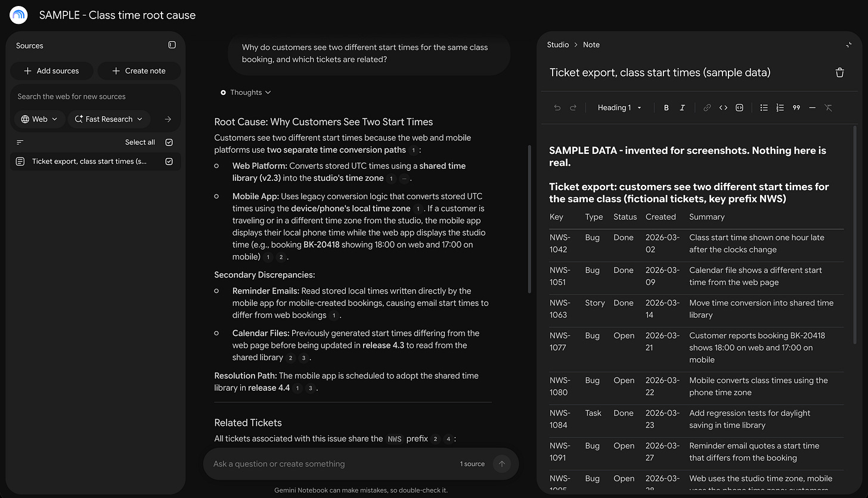This screenshot has width=868, height=498.
Task: Open the Heading 1 style dropdown
Action: coord(619,108)
